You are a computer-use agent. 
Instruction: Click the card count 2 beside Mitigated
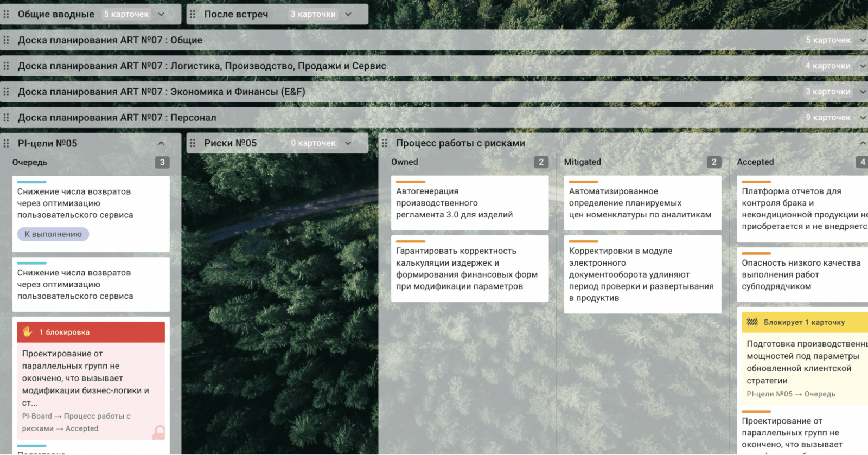(714, 162)
